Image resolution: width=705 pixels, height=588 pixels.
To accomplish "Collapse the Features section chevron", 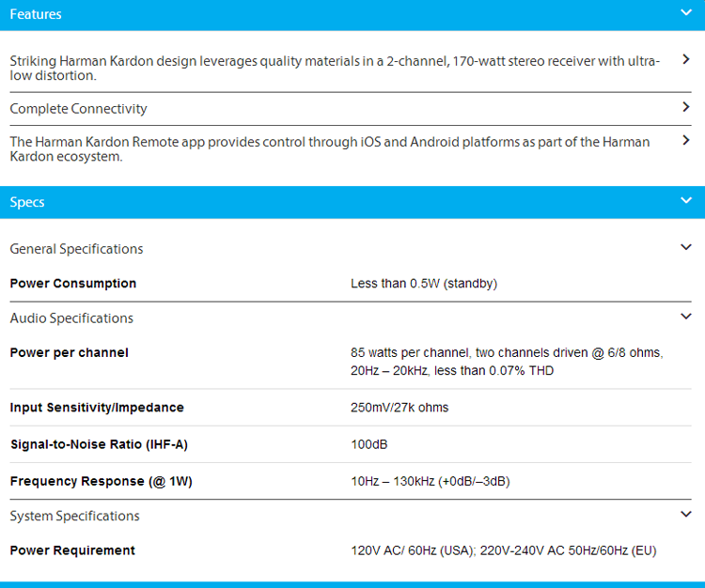I will pos(685,12).
